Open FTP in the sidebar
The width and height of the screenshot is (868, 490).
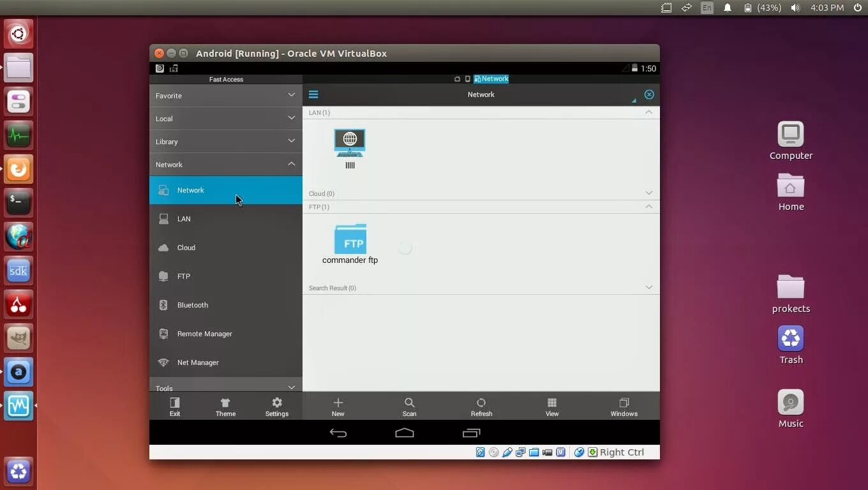(226, 276)
